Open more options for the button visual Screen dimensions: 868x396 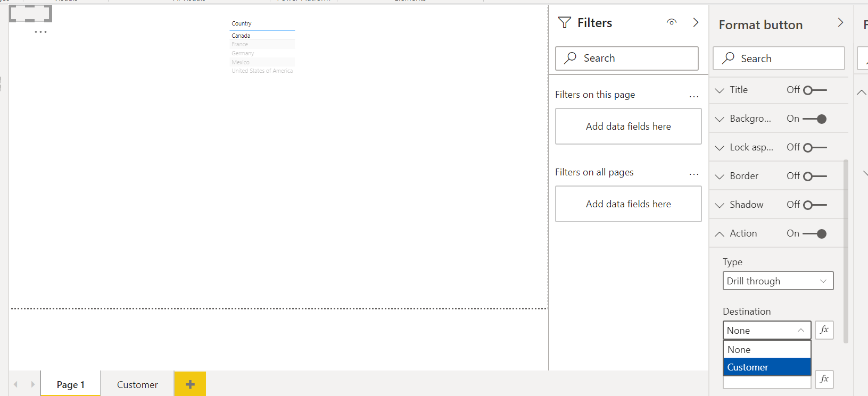[40, 32]
